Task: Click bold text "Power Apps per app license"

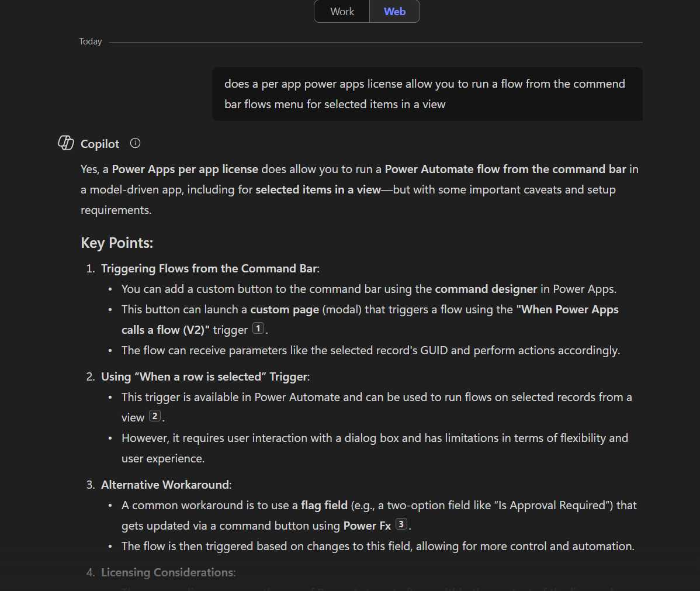Action: (x=185, y=170)
